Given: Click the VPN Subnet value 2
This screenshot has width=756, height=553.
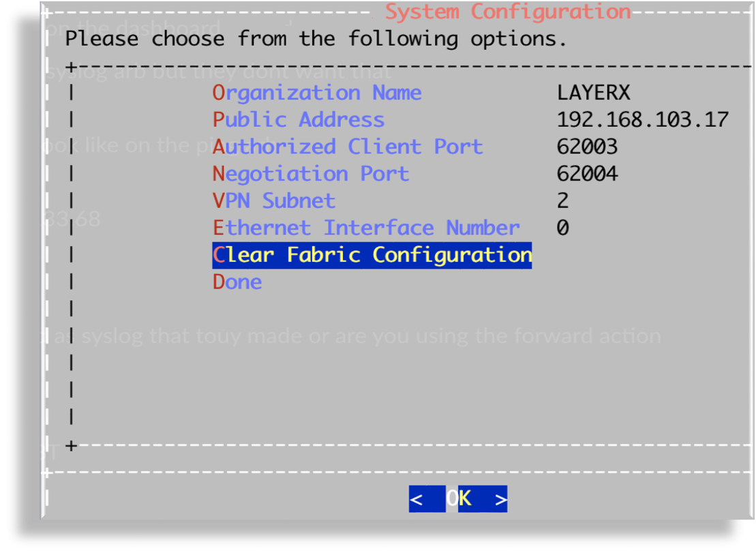Looking at the screenshot, I should [562, 200].
